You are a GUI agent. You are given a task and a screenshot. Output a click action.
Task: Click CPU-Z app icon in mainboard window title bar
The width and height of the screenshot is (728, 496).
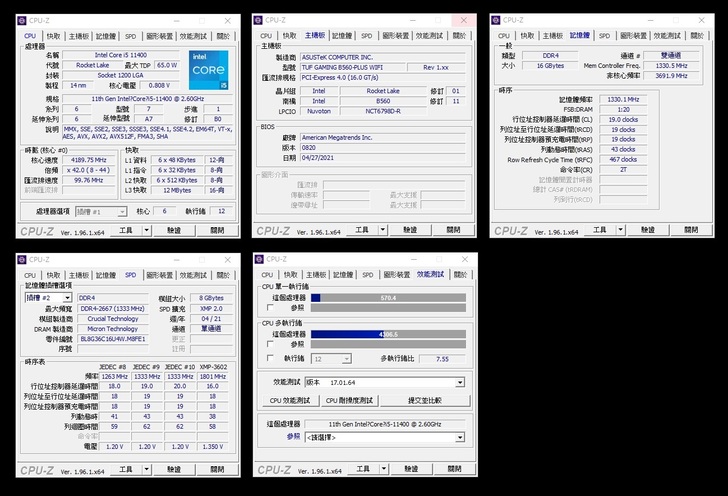pos(258,20)
